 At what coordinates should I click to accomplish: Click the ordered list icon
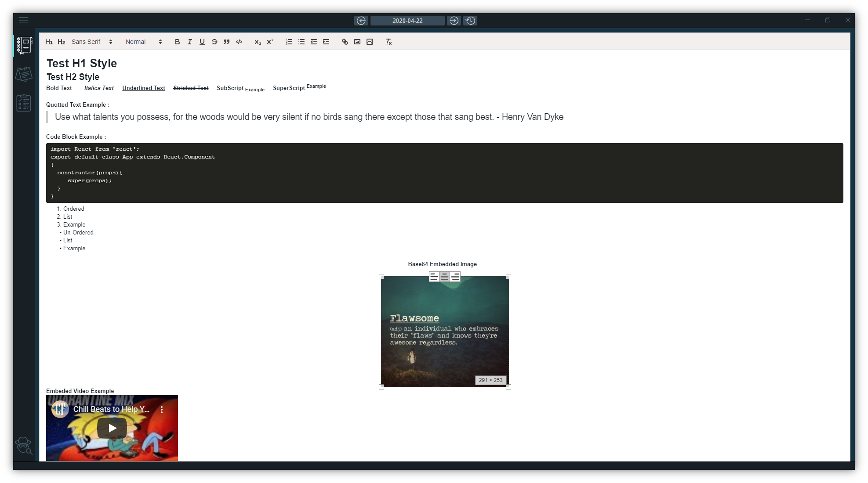[289, 42]
